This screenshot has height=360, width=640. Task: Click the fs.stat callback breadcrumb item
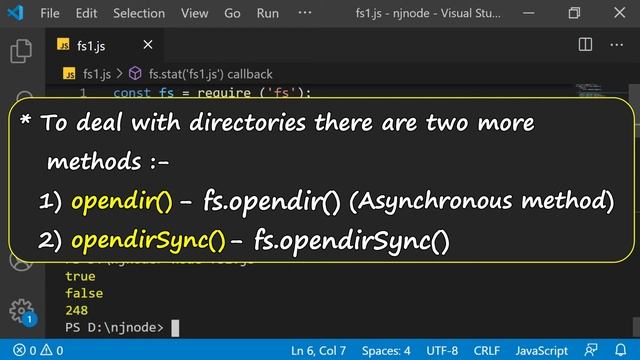[x=210, y=74]
